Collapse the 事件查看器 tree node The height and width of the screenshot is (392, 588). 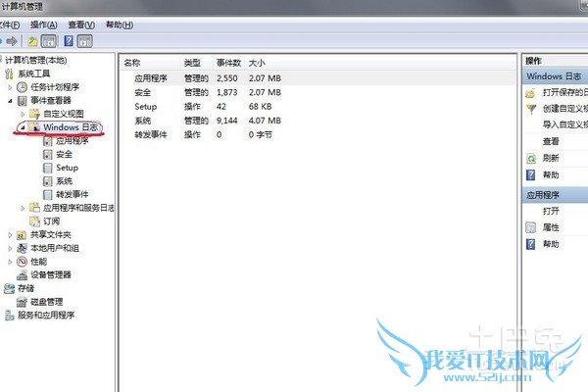(10, 101)
